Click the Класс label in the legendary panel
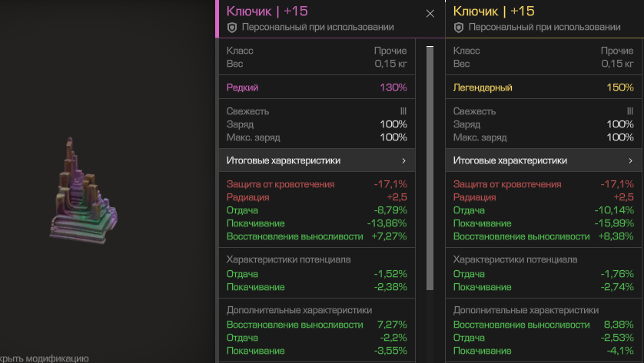 [x=466, y=51]
